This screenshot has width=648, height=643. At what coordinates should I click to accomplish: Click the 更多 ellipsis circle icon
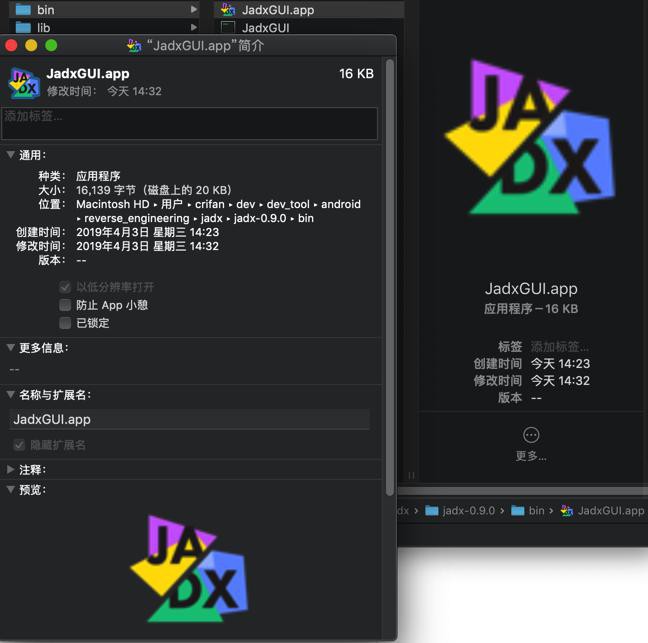click(531, 435)
